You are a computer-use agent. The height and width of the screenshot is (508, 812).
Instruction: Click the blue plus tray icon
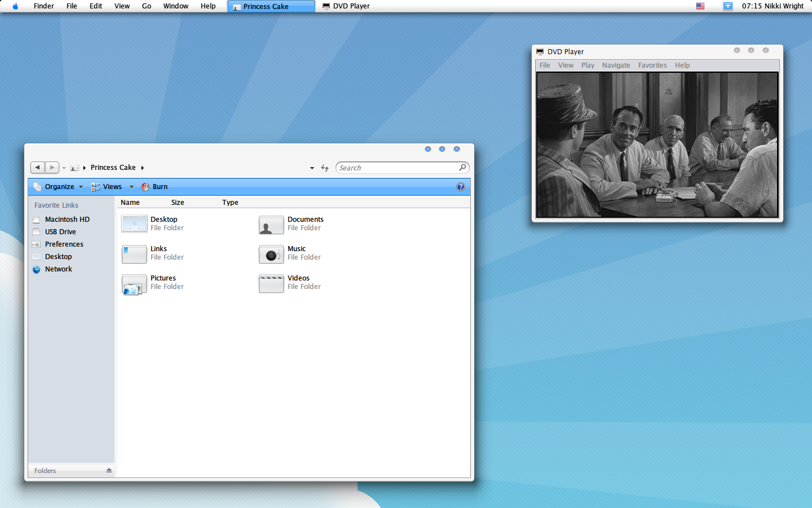coord(728,6)
